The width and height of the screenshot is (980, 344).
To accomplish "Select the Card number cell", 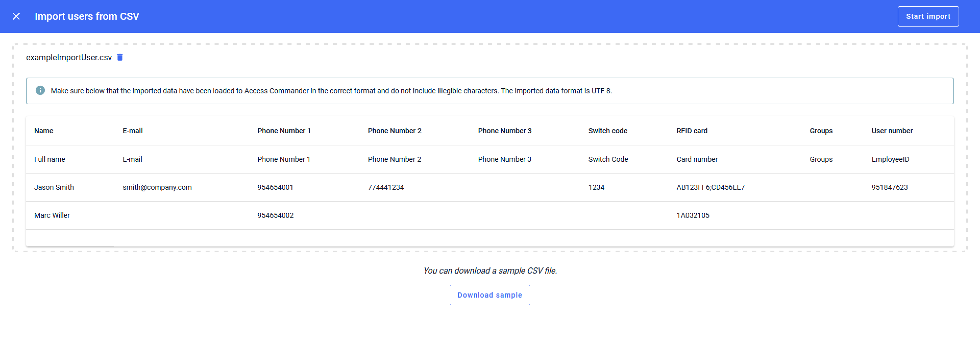I will point(697,159).
